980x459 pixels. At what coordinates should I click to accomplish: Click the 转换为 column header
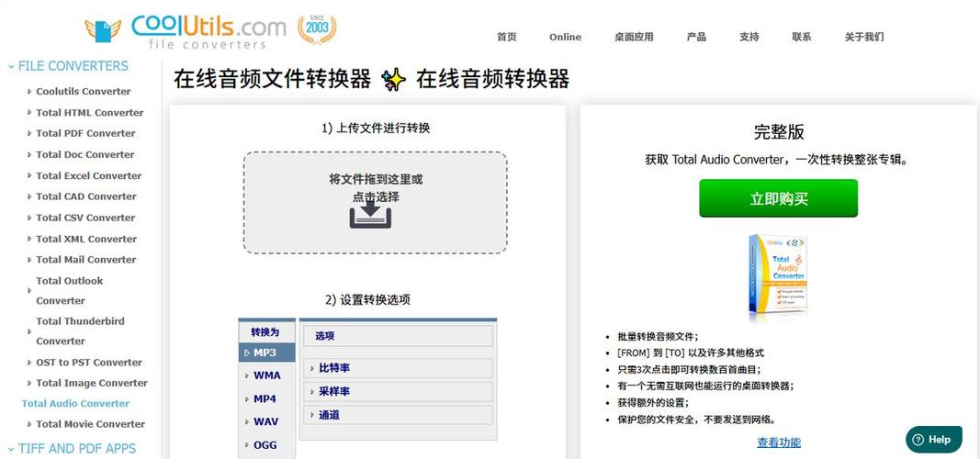[265, 331]
